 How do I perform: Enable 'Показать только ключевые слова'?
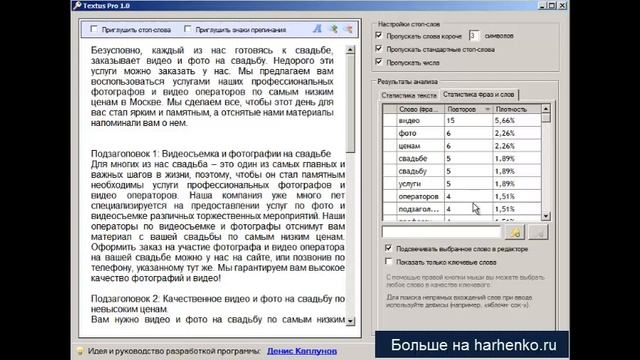[x=389, y=262]
